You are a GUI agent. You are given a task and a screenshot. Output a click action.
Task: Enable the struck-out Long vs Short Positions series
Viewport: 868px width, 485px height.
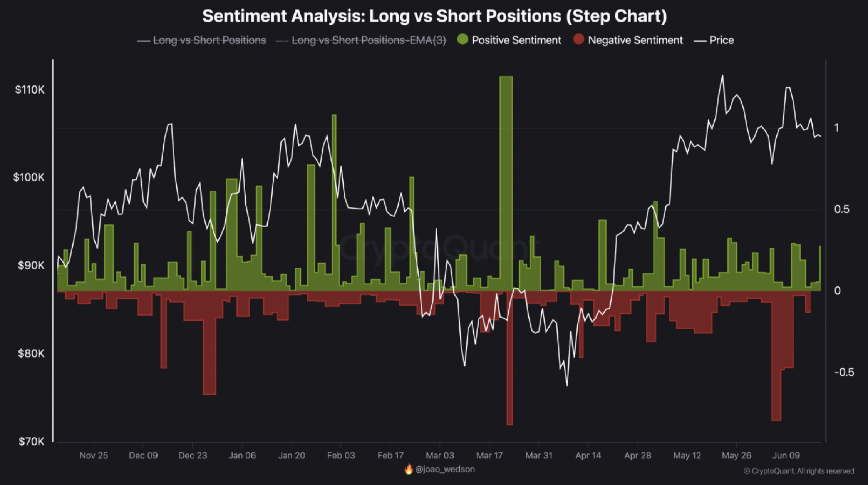pos(201,40)
